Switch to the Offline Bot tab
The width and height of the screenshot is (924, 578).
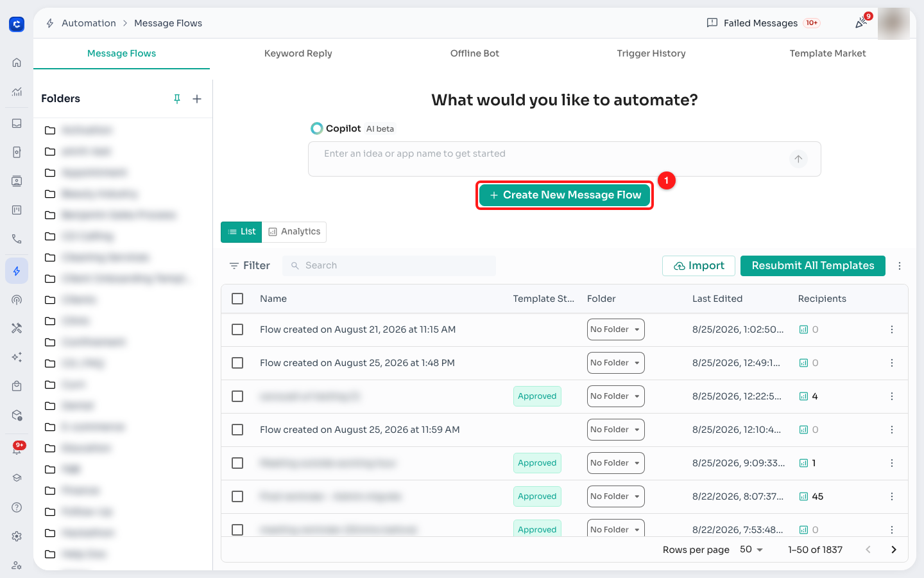475,53
